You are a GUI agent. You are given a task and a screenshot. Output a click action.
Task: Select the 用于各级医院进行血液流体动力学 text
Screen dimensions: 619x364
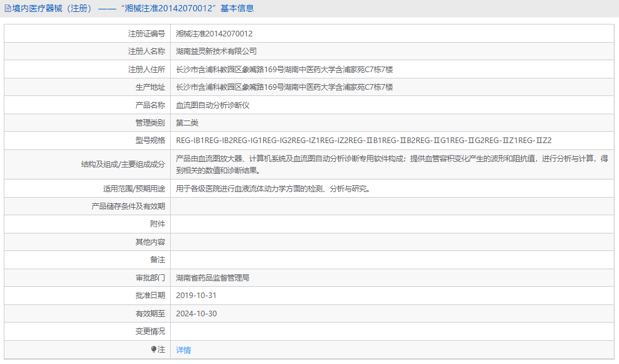(x=273, y=189)
